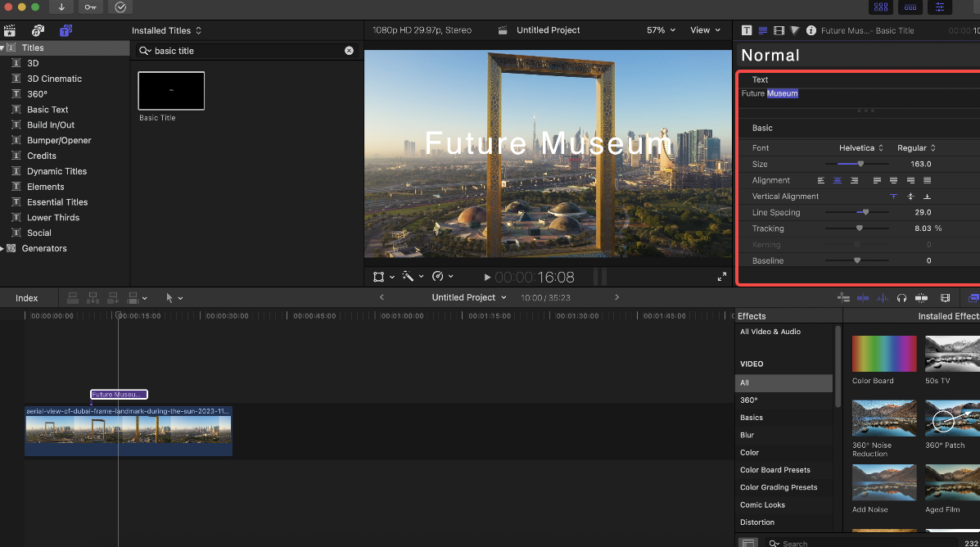Justify text with last line centered
Image resolution: width=980 pixels, height=547 pixels.
[894, 181]
